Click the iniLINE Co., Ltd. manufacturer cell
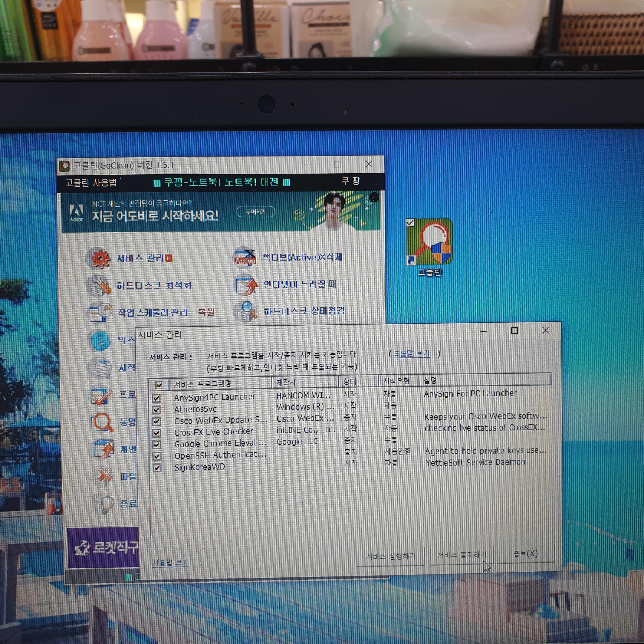The width and height of the screenshot is (644, 644). coord(306,430)
